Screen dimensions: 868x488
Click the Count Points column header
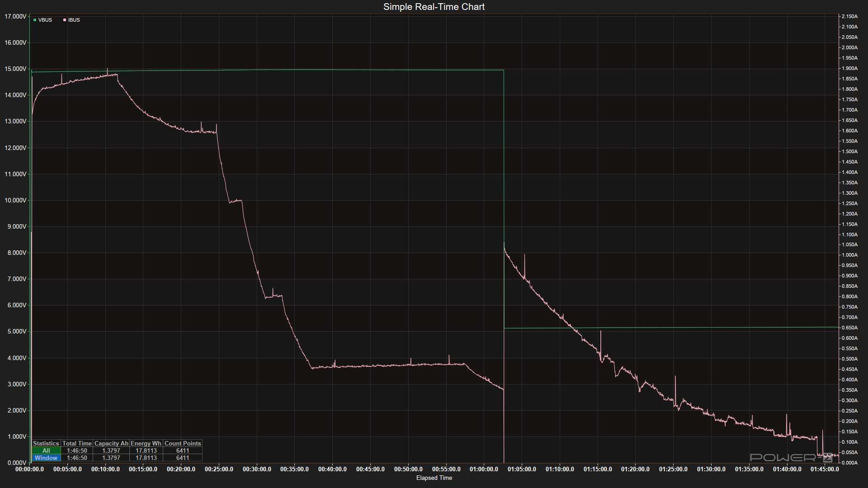[183, 443]
